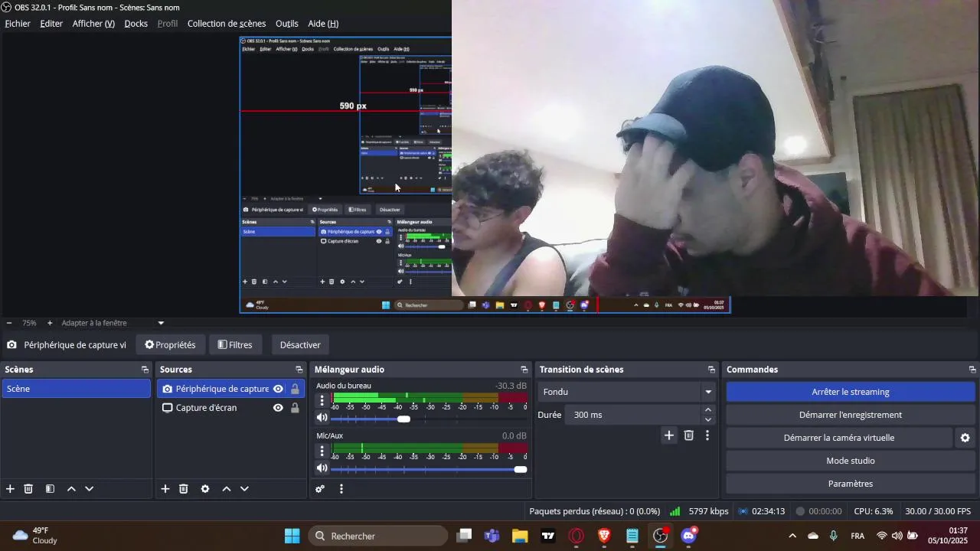
Task: Decrease transition duration down arrow
Action: (708, 419)
